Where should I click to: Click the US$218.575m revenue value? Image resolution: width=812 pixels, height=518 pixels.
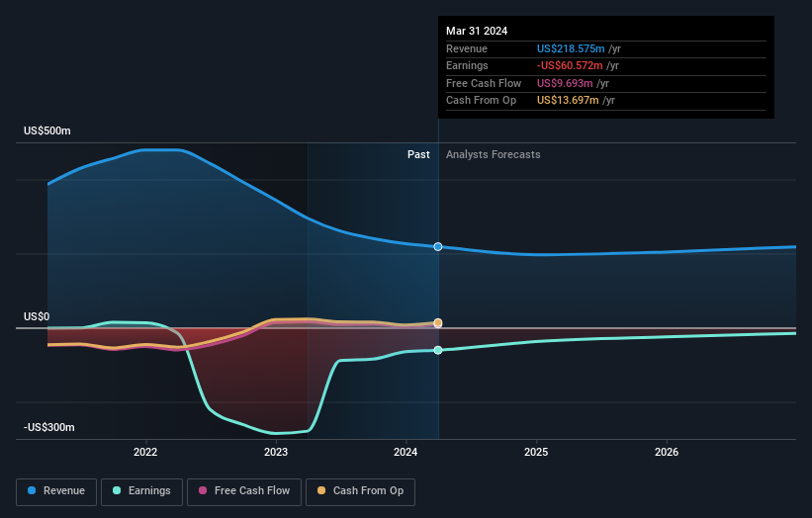click(571, 48)
